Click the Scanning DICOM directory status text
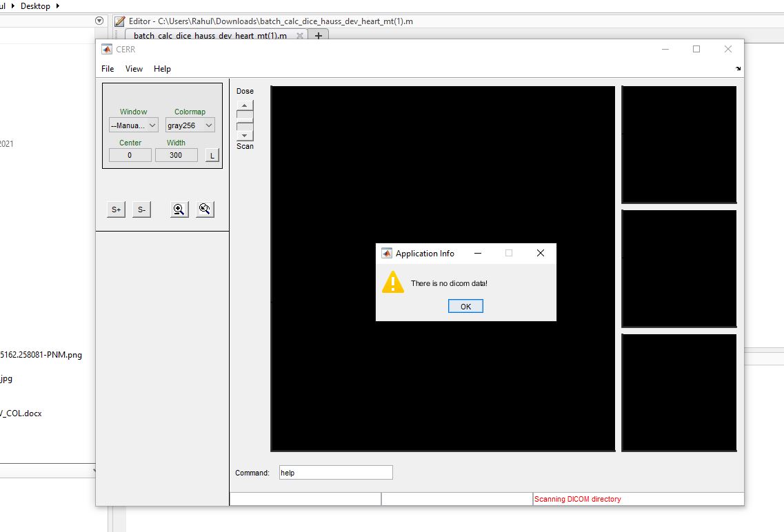This screenshot has width=784, height=532. [x=578, y=499]
